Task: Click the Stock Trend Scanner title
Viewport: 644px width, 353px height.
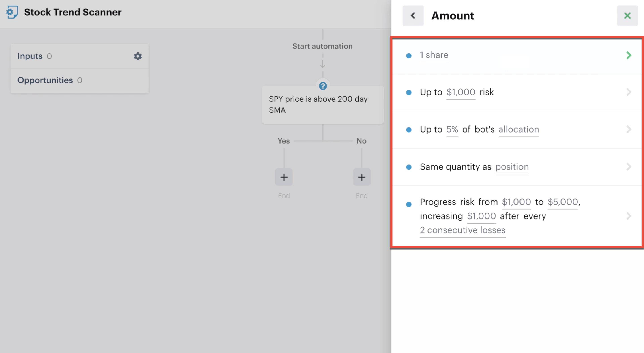Action: [x=73, y=12]
